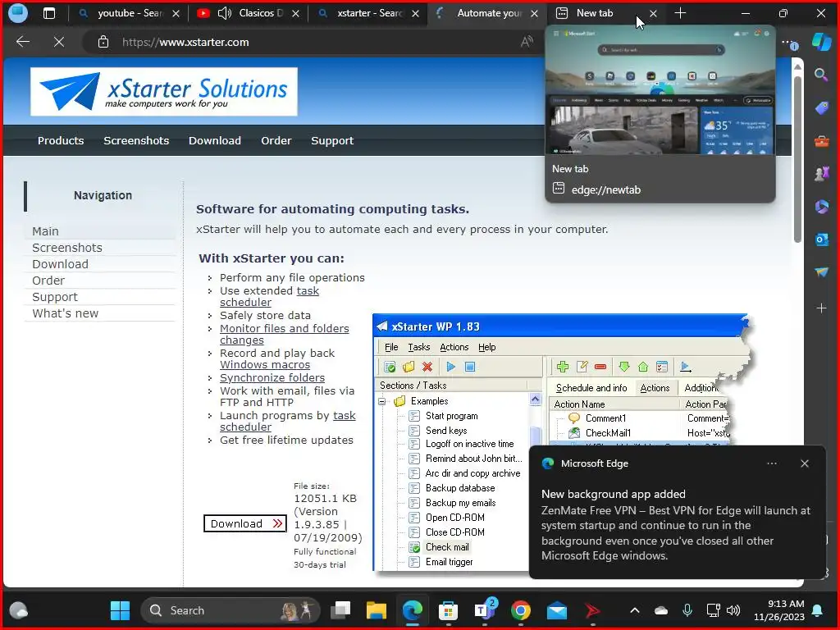Click the address bar URL field
Image resolution: width=840 pixels, height=630 pixels.
311,42
